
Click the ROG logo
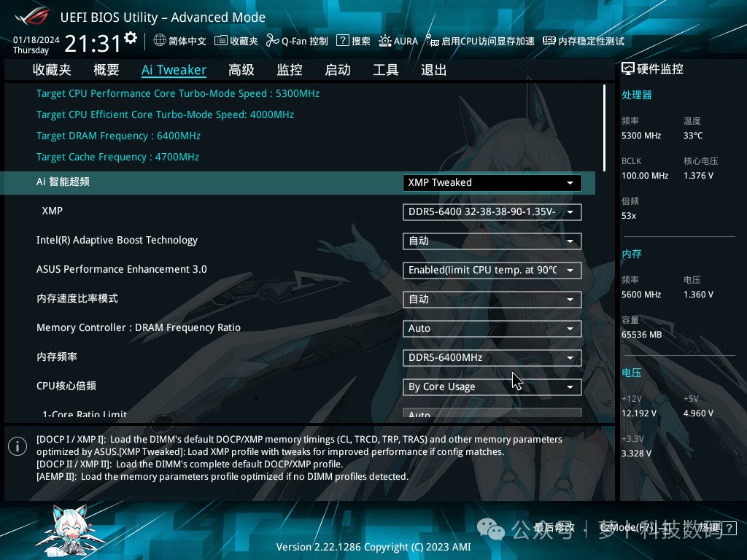point(32,16)
